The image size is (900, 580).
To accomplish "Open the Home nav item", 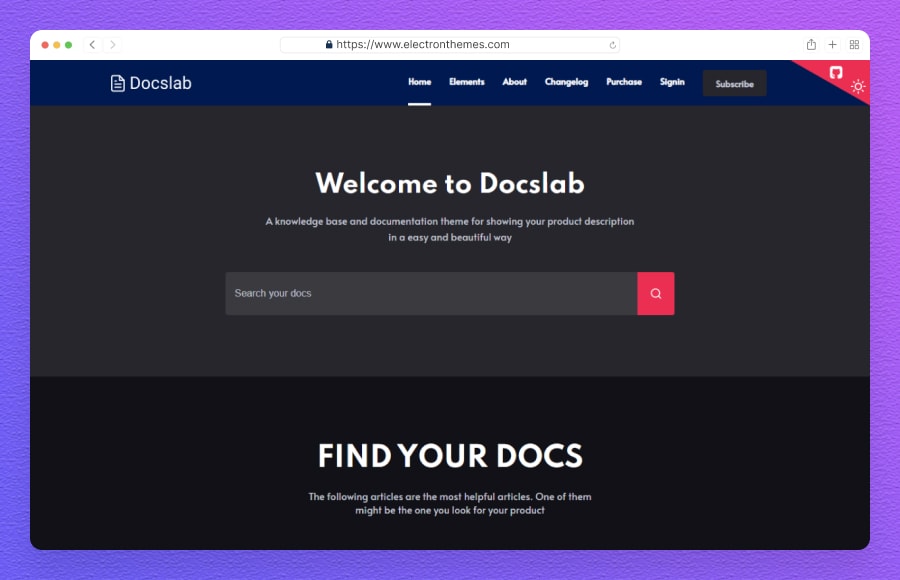I will (x=420, y=82).
